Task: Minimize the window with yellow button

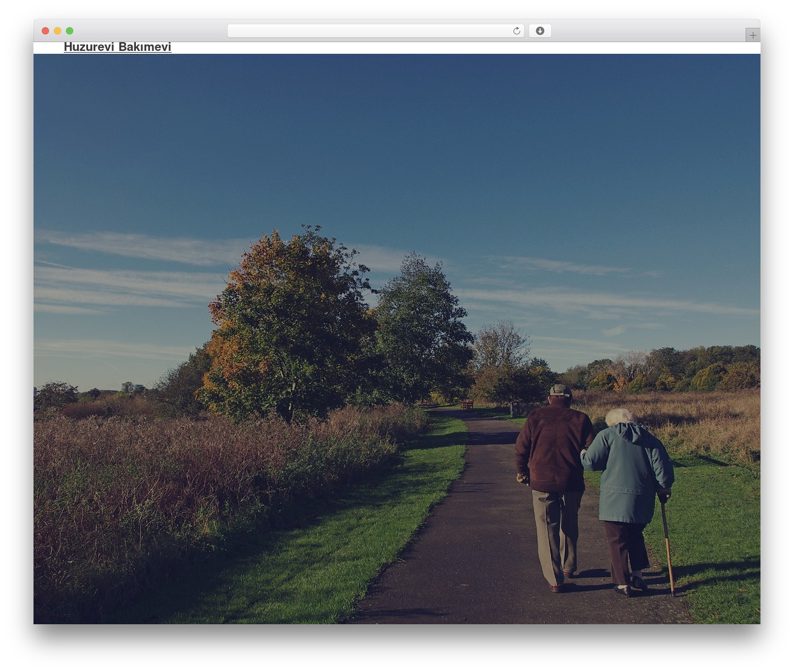Action: pos(58,31)
